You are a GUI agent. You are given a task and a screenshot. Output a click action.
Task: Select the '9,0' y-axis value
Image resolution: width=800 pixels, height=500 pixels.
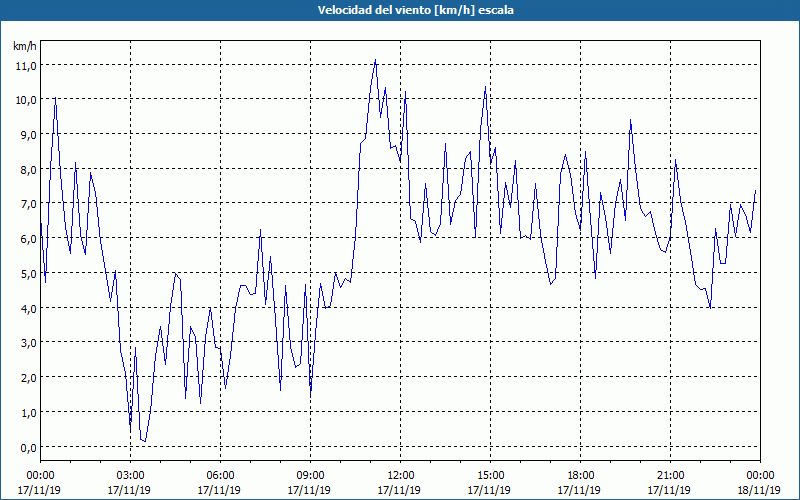point(29,135)
